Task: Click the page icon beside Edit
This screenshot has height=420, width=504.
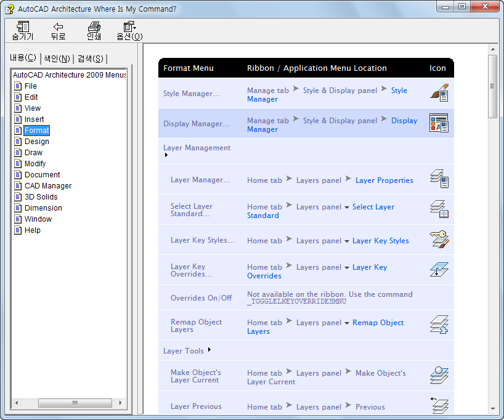Action: point(18,97)
